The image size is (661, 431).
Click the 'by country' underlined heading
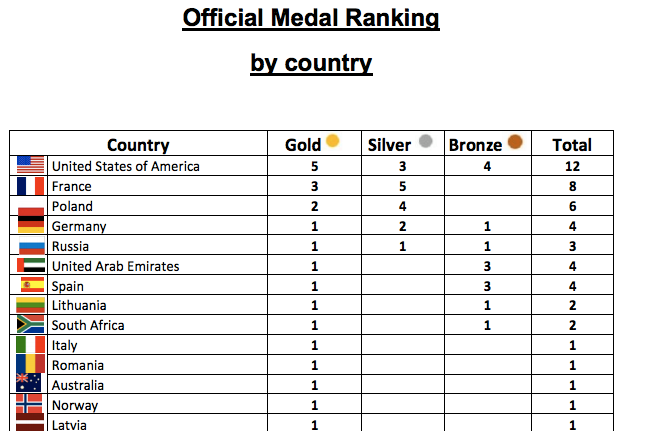(x=311, y=63)
